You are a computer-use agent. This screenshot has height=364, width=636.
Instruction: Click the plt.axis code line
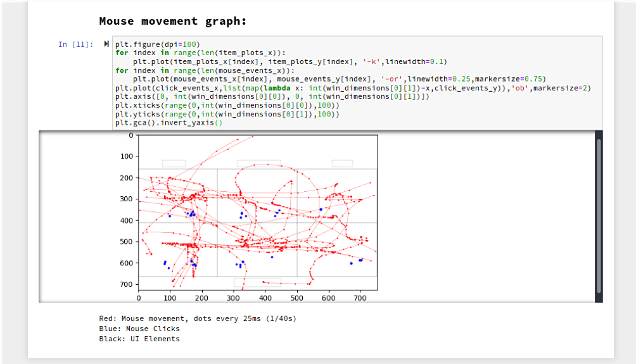coord(272,96)
